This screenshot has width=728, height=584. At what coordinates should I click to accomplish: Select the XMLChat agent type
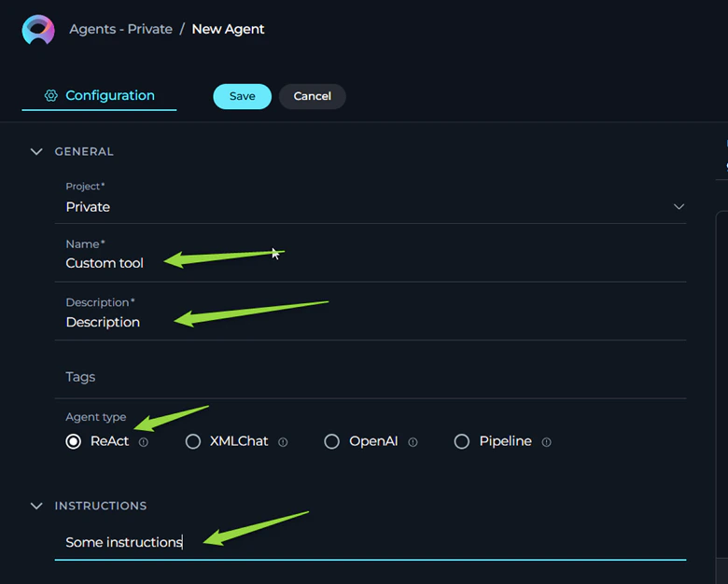point(193,441)
